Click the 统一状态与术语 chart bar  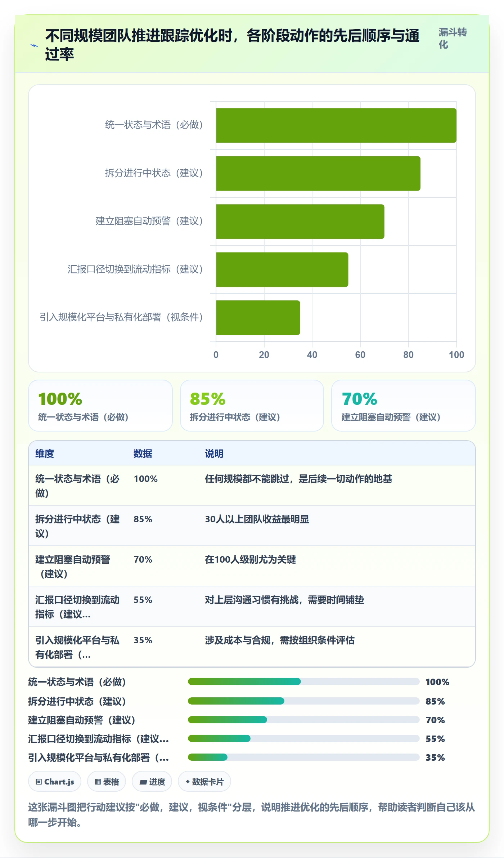coord(336,125)
